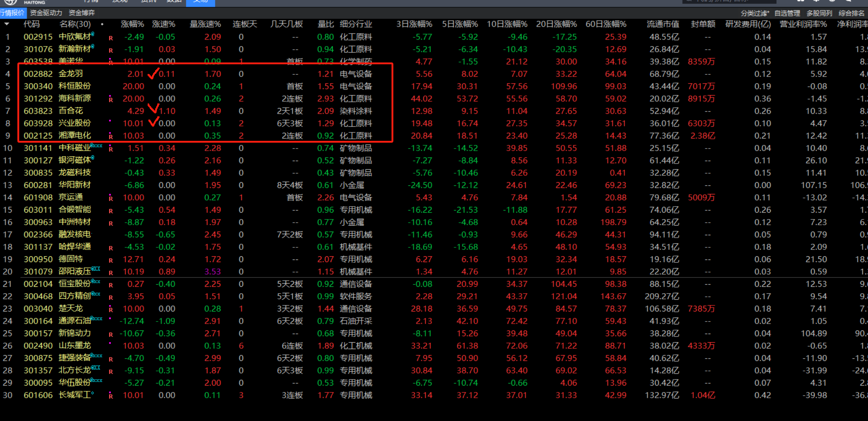Sort by the 几天几板 column header
This screenshot has height=421, width=868.
click(287, 24)
